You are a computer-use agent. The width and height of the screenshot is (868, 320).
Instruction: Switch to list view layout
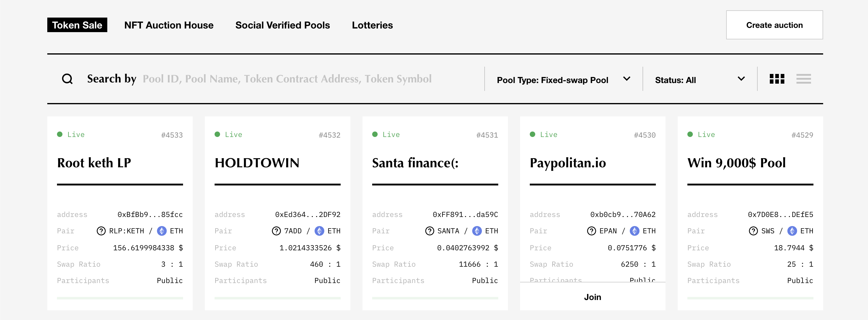804,79
